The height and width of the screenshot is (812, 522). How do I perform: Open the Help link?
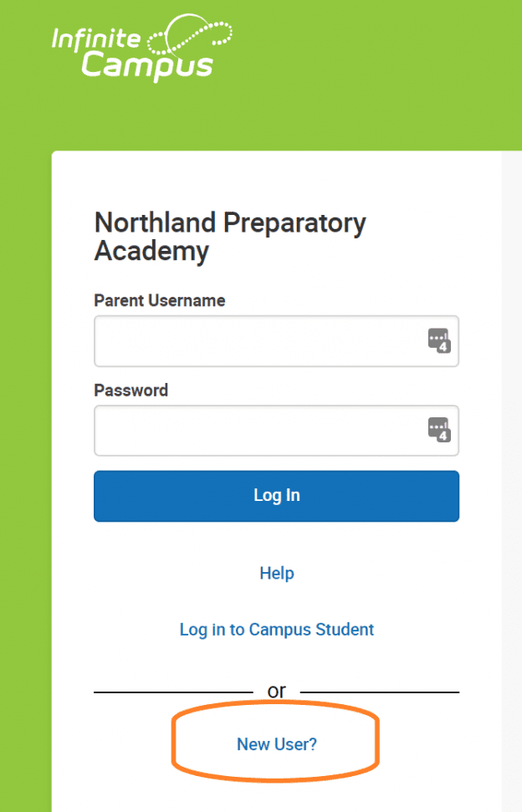click(x=277, y=574)
